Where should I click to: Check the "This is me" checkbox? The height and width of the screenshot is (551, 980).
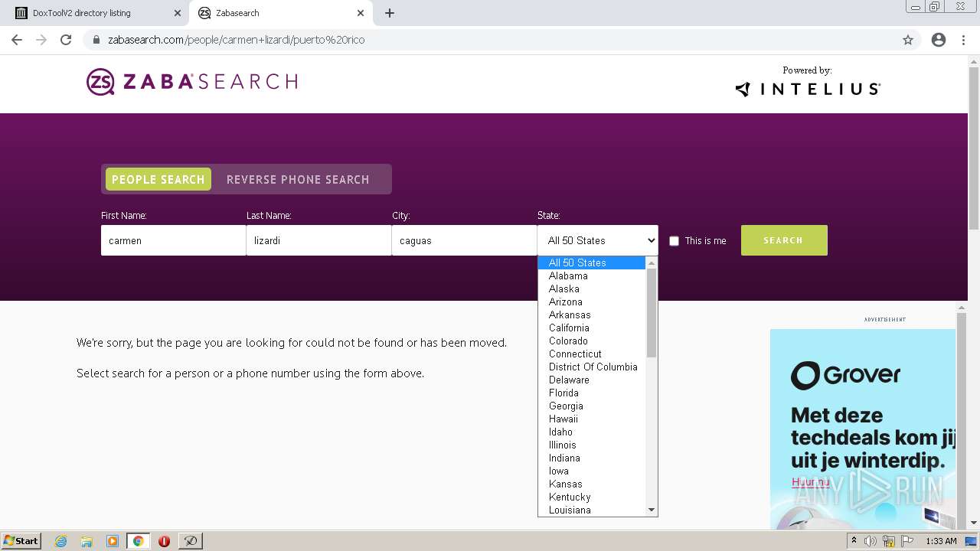(674, 241)
